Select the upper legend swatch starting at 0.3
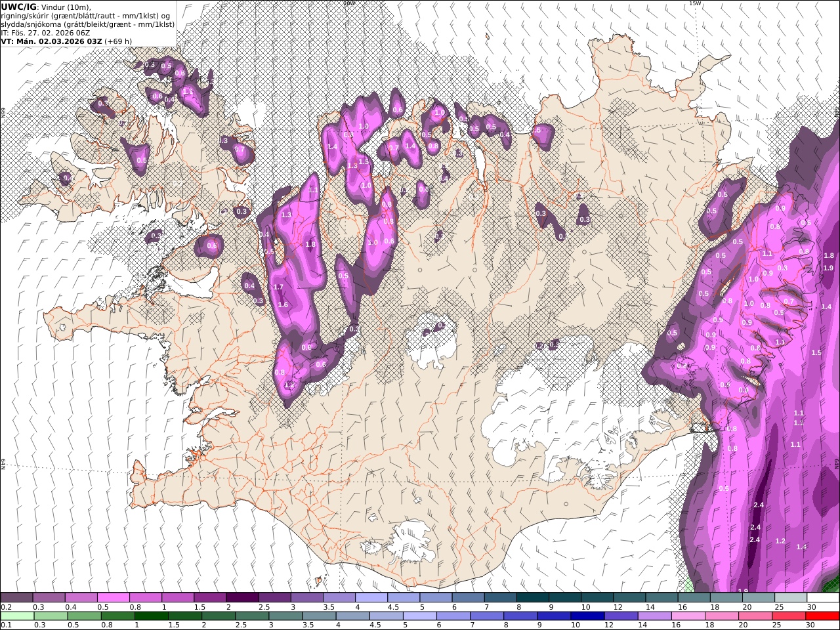The width and height of the screenshot is (840, 630). click(x=49, y=598)
